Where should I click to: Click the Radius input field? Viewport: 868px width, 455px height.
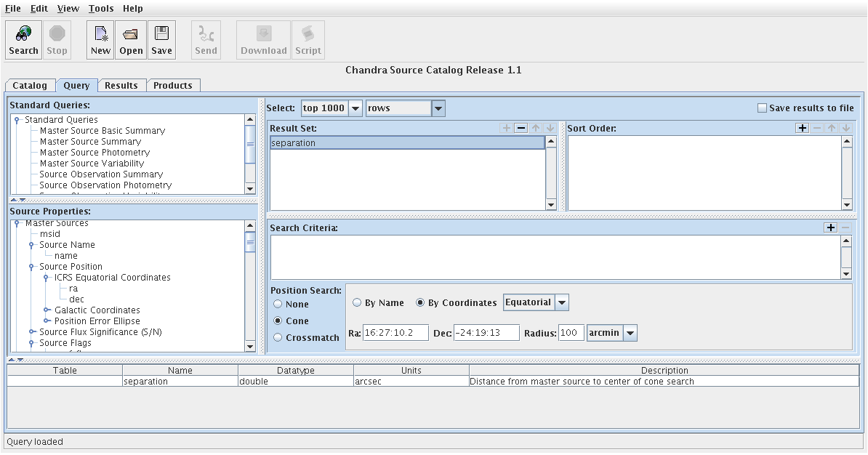[x=571, y=333]
